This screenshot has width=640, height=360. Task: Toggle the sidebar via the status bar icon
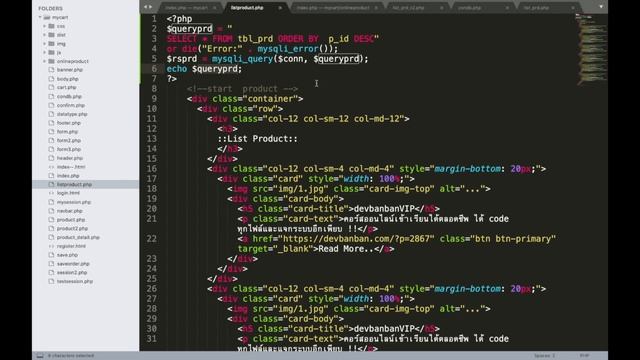click(x=40, y=356)
